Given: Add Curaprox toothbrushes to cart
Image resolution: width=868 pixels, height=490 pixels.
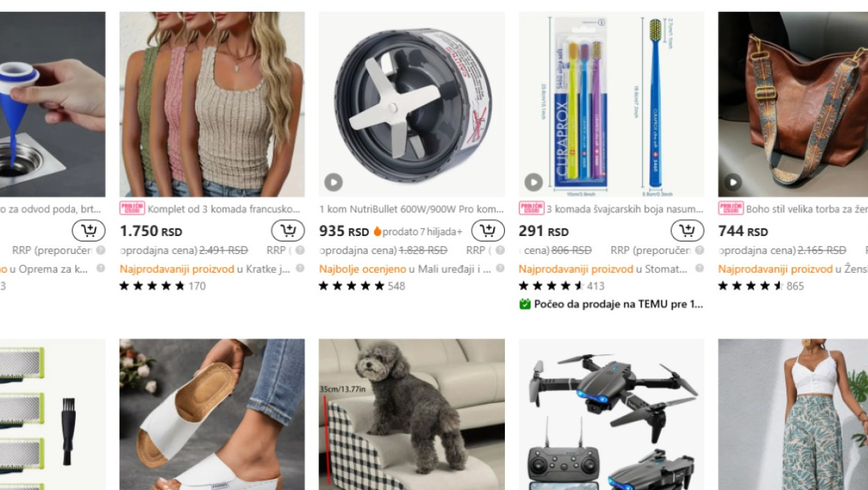Looking at the screenshot, I should [x=687, y=230].
